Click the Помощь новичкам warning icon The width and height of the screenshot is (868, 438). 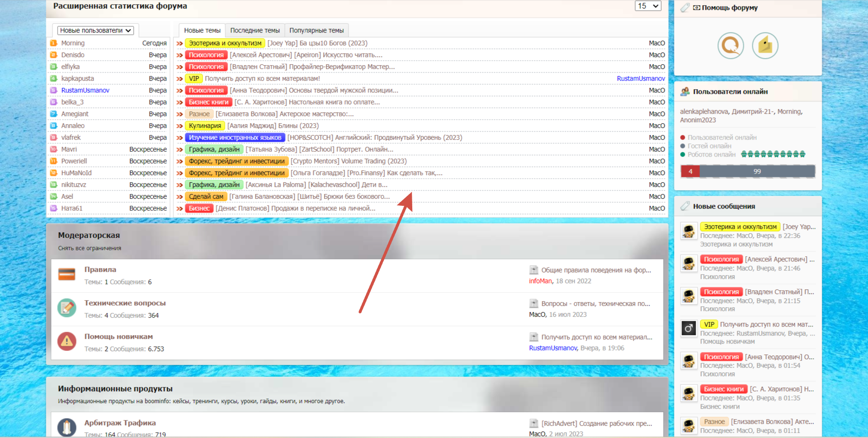pos(67,341)
